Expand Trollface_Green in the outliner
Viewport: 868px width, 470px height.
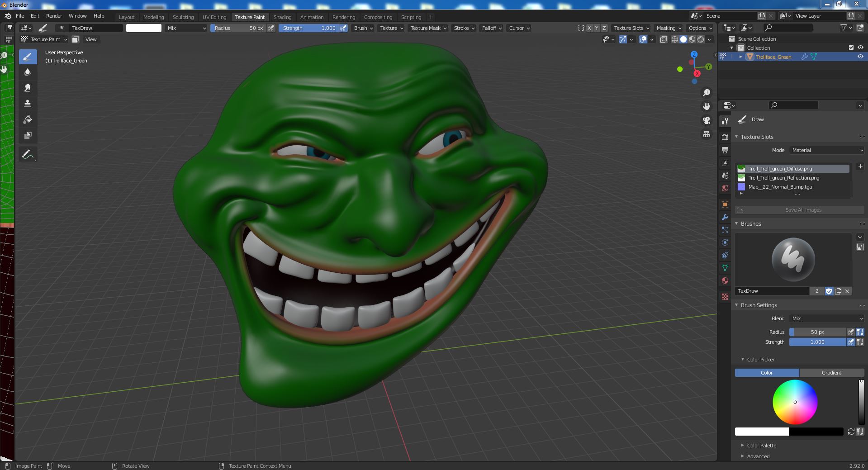(x=740, y=57)
